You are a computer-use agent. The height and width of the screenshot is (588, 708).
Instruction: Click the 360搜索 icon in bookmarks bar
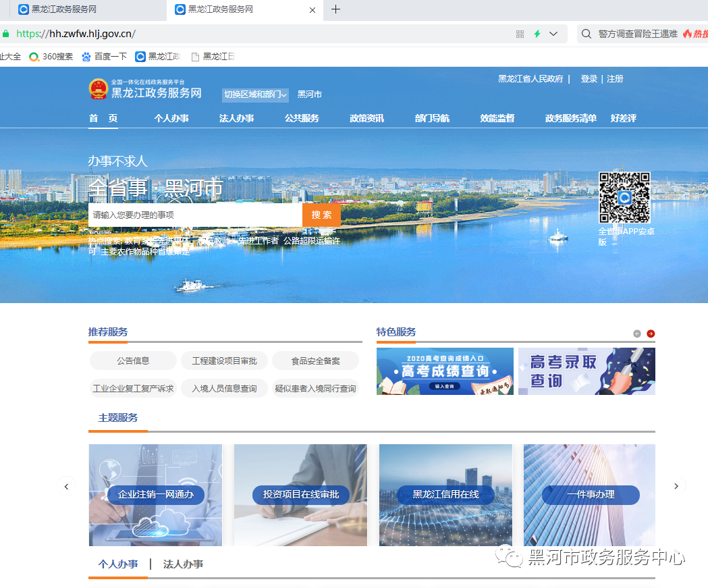pyautogui.click(x=32, y=57)
